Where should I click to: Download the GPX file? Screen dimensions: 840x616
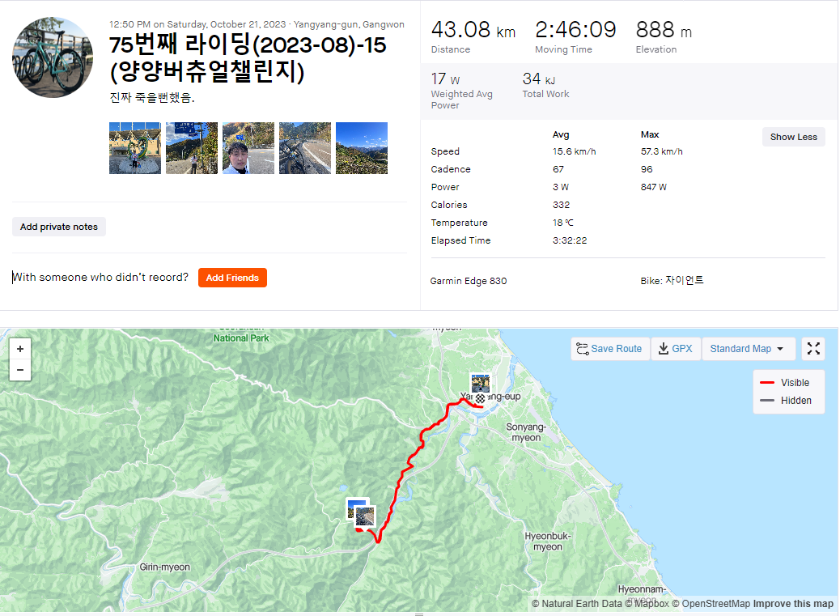click(676, 349)
